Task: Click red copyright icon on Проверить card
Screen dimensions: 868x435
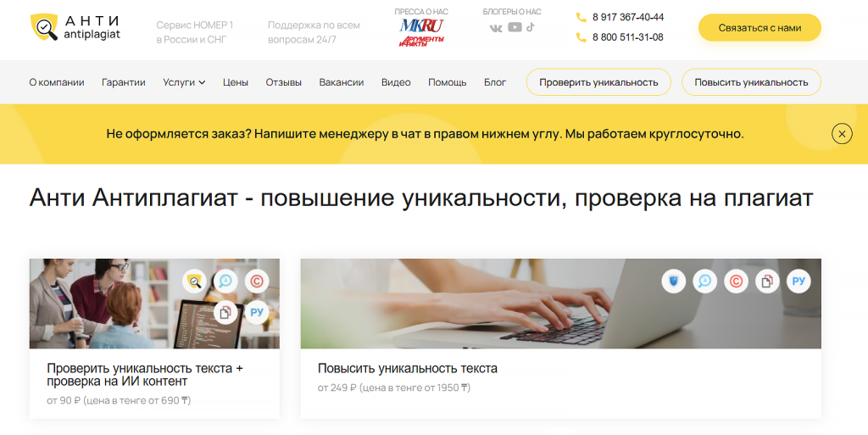Action: point(256,282)
